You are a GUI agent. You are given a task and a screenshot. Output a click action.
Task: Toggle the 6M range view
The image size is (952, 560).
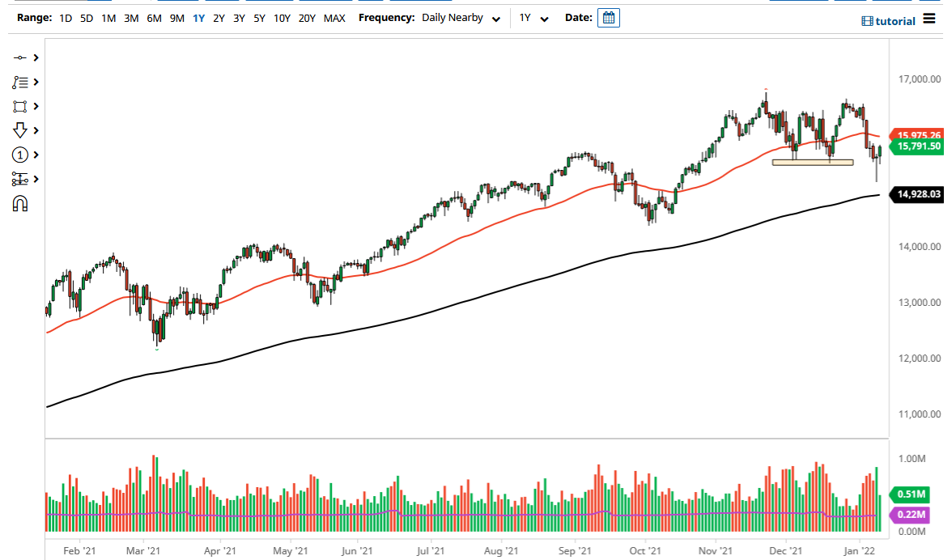pyautogui.click(x=154, y=17)
